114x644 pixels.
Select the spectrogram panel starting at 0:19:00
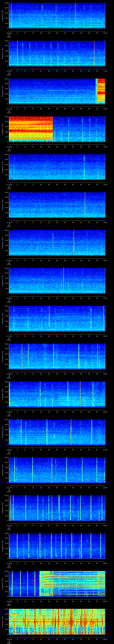[57, 394]
